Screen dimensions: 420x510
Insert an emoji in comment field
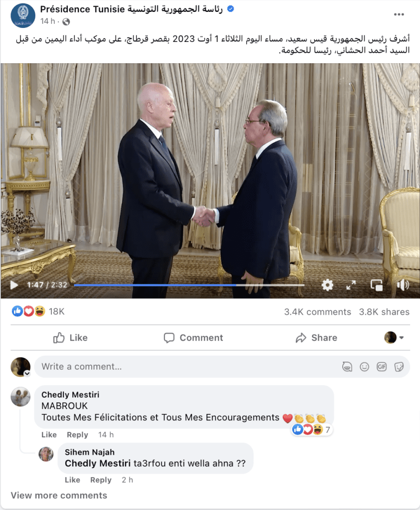point(364,367)
